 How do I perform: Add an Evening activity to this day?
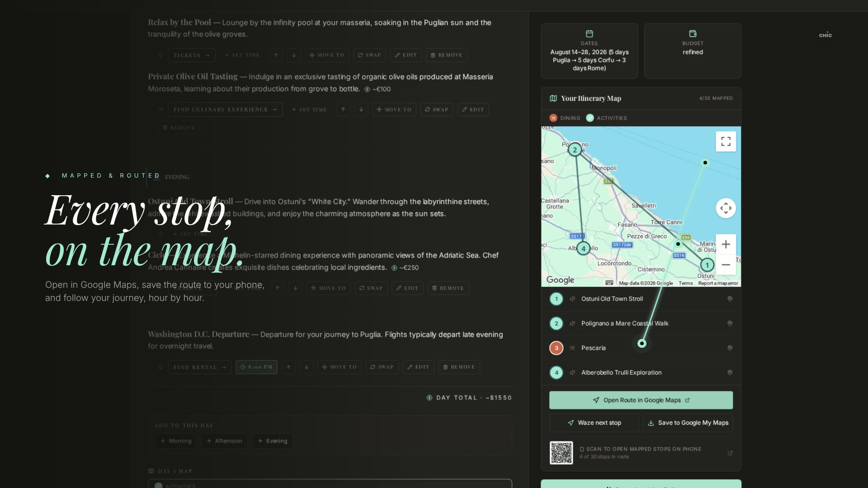coord(273,441)
